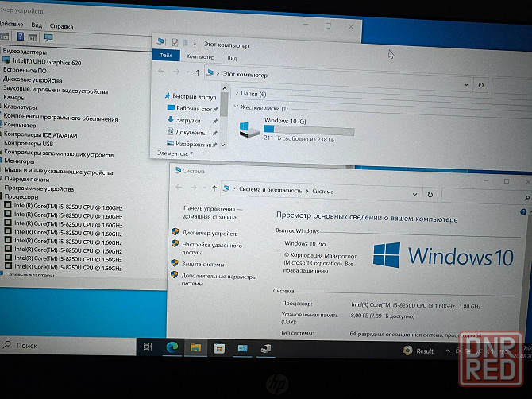The image size is (532, 399).
Task: Open Task View on the taskbar
Action: (x=148, y=347)
